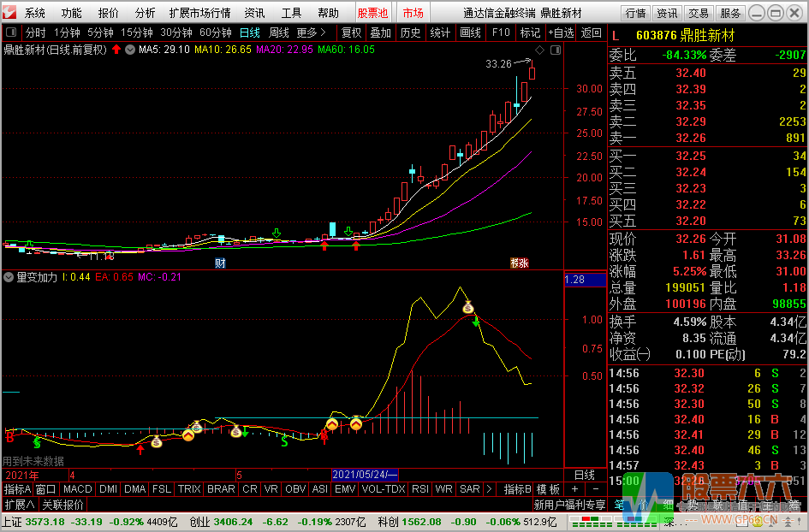Image resolution: width=809 pixels, height=532 pixels.
Task: Open the 报价 menu
Action: click(x=109, y=13)
